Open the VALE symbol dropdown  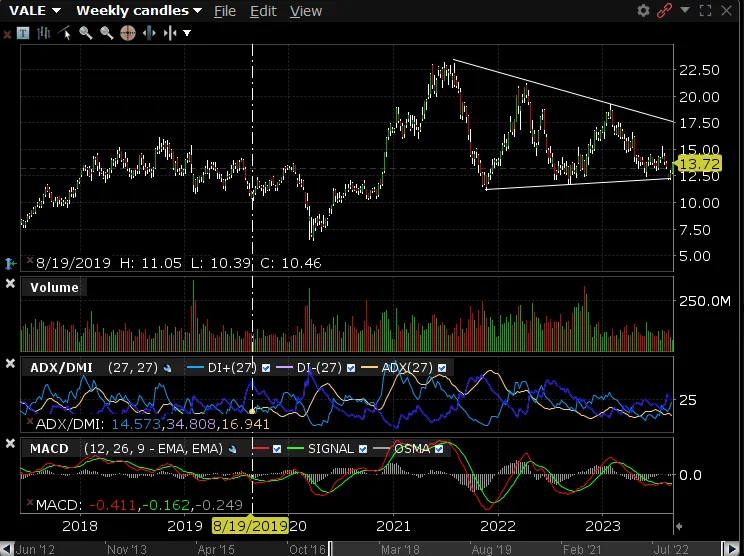35,10
